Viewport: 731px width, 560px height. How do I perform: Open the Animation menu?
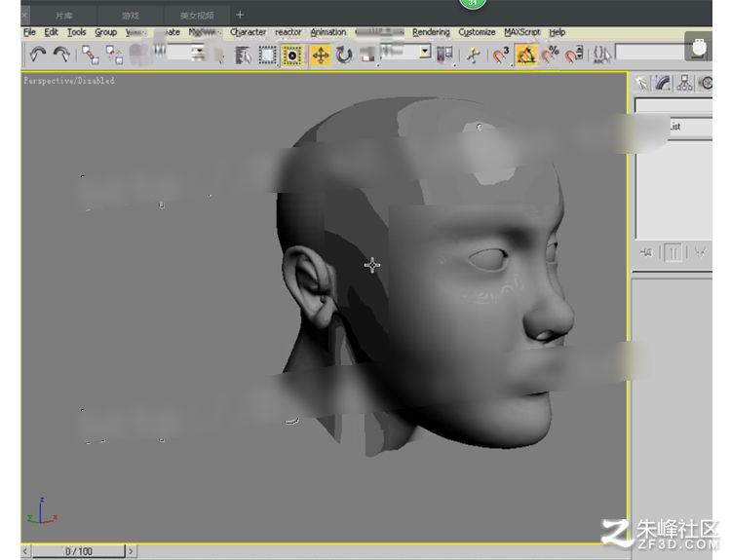[328, 32]
